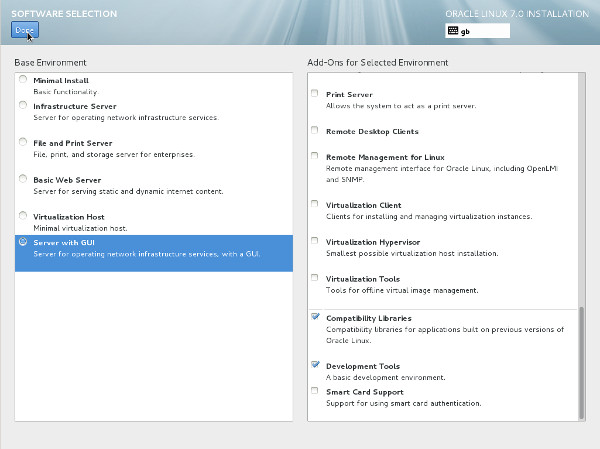
Task: Choose Basic Web Server environment
Action: coord(23,179)
